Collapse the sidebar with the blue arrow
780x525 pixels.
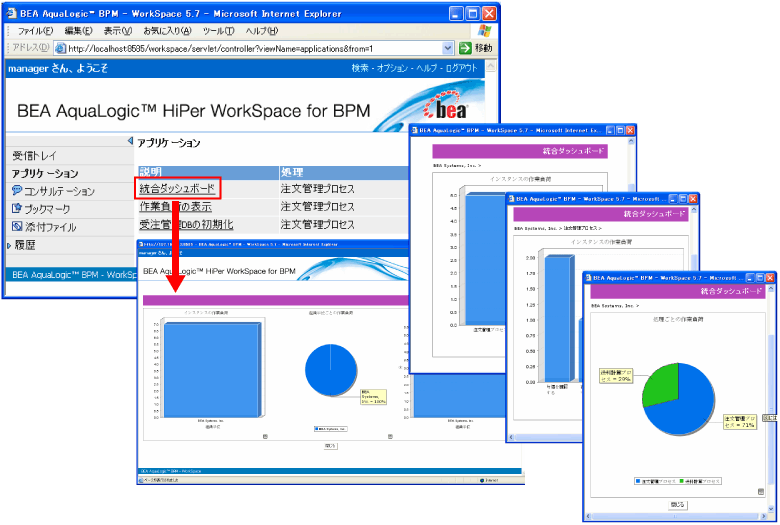130,141
